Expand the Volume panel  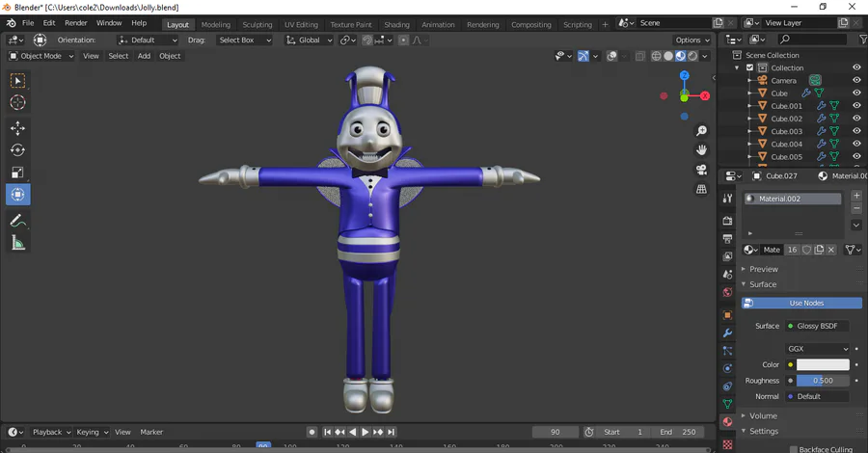point(763,416)
